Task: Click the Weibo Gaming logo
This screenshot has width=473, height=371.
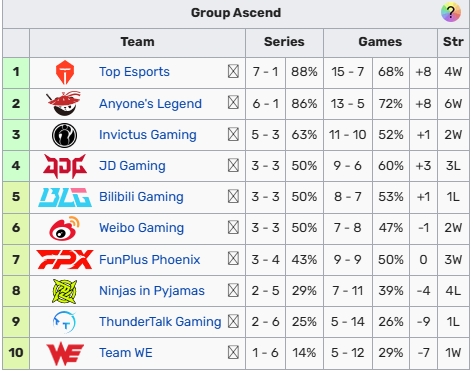Action: [x=64, y=228]
